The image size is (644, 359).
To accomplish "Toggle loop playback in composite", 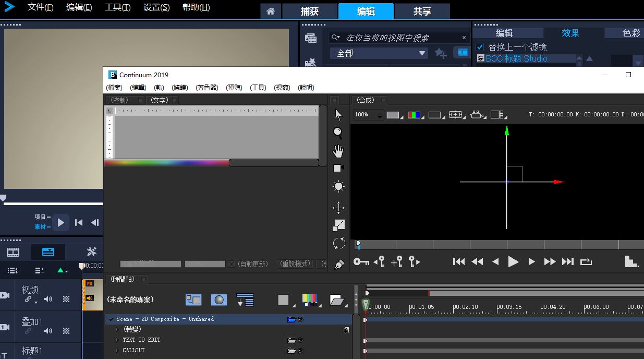I will 586,261.
